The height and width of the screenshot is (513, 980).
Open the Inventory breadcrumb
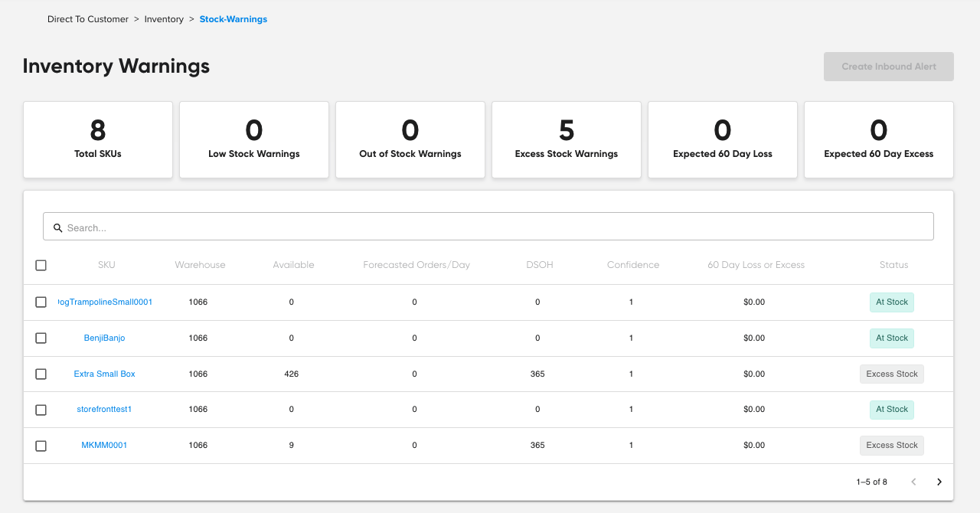(164, 19)
